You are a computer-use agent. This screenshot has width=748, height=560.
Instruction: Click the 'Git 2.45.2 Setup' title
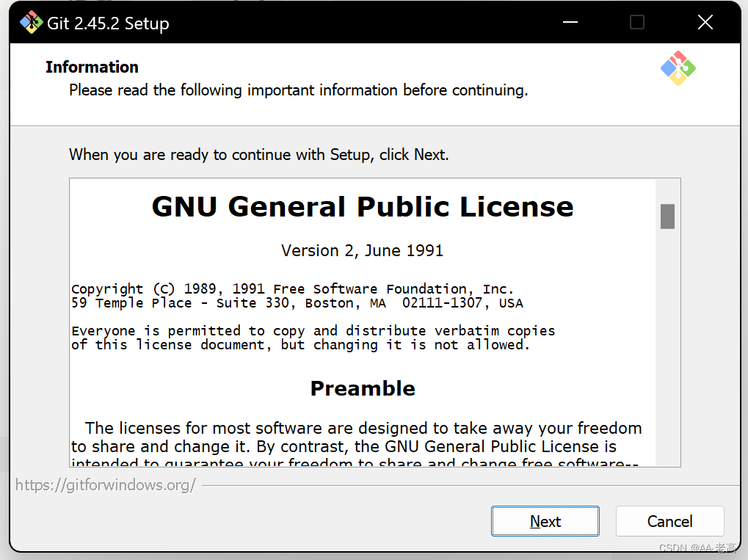pos(108,23)
